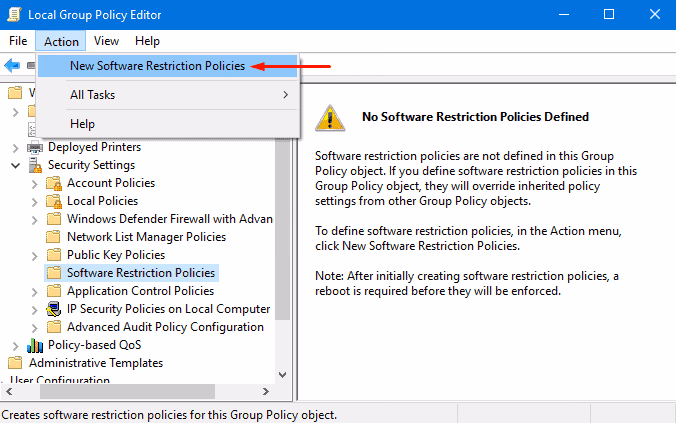Image resolution: width=676 pixels, height=423 pixels.
Task: Expand the Deployed Printers node
Action: click(x=16, y=148)
